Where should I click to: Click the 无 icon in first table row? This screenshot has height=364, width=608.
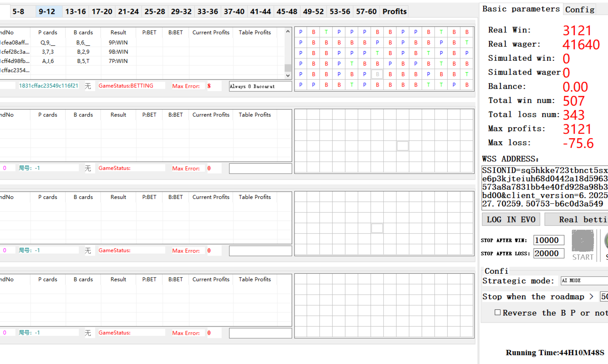pos(88,86)
